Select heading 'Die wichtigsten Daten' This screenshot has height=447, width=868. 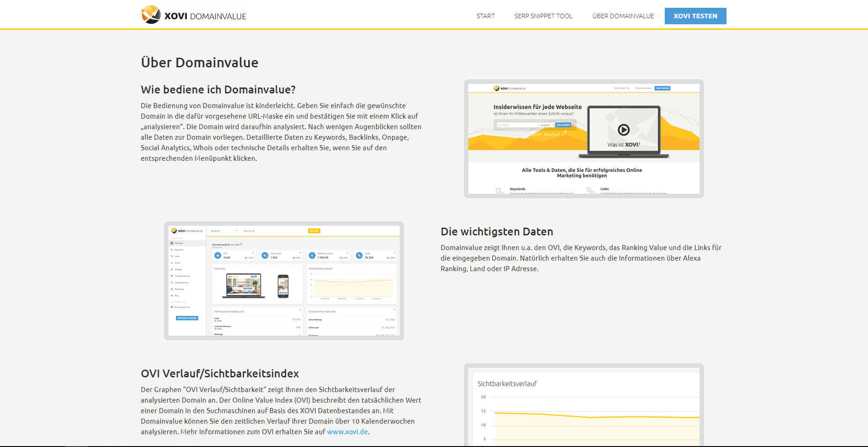coord(497,232)
